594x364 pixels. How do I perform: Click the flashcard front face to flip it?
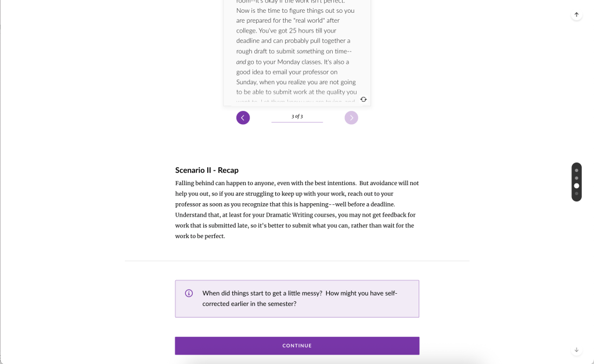[297, 52]
